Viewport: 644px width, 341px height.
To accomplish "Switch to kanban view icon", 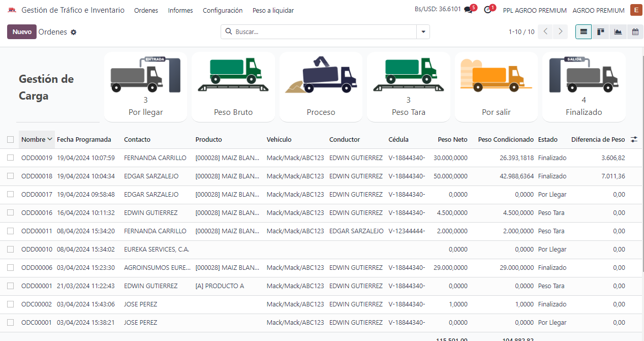I will click(x=600, y=32).
